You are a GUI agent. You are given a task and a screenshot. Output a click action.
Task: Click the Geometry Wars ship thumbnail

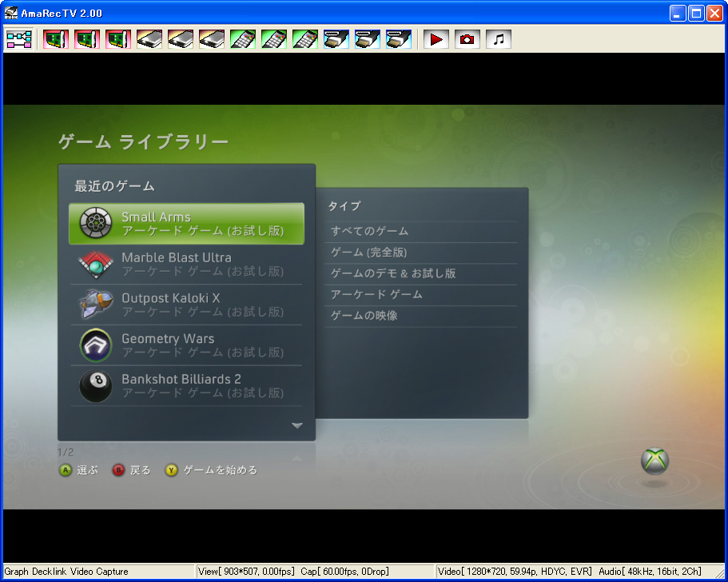click(96, 345)
